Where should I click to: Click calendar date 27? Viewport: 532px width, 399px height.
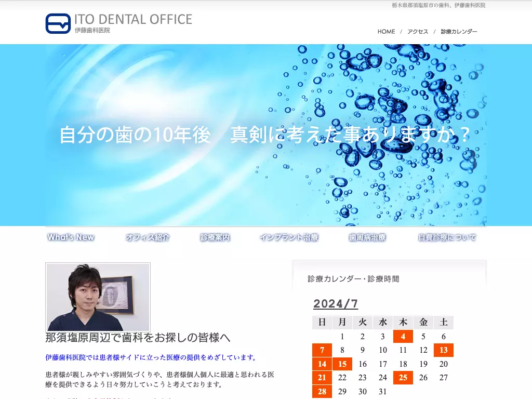click(444, 378)
